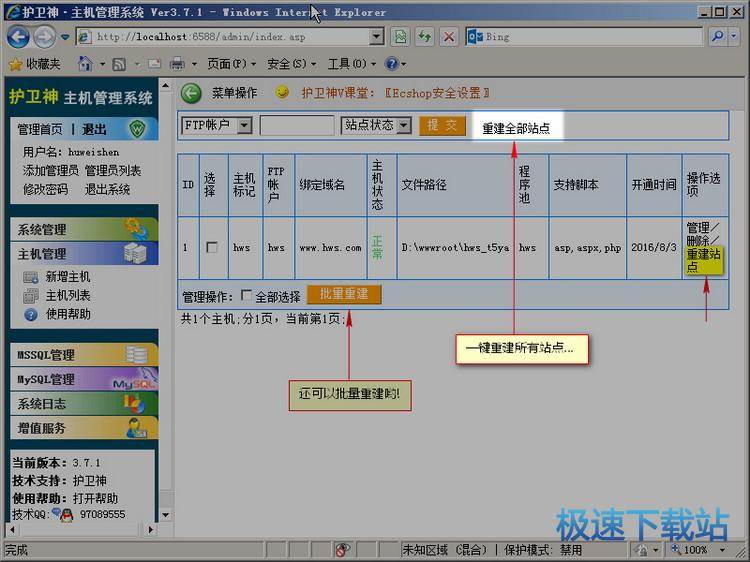The height and width of the screenshot is (562, 750).
Task: Click the green back arrow 菜单操作 icon
Action: coord(191,93)
